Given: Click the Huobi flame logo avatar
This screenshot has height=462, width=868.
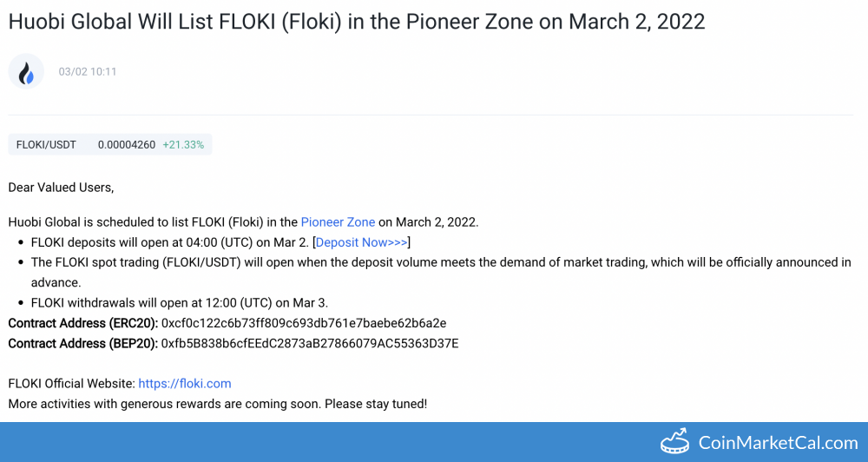Looking at the screenshot, I should tap(26, 71).
